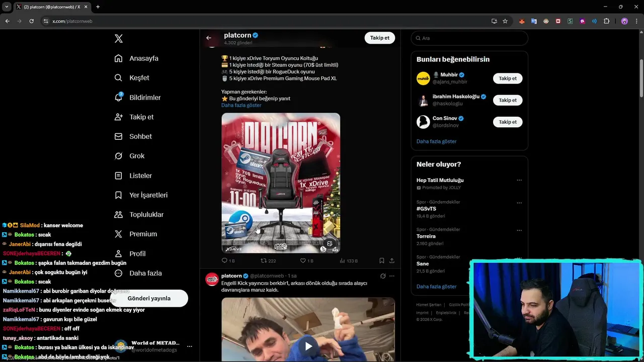Viewport: 644px width, 362px height.
Task: Open Bildirimler notifications
Action: tap(137, 98)
